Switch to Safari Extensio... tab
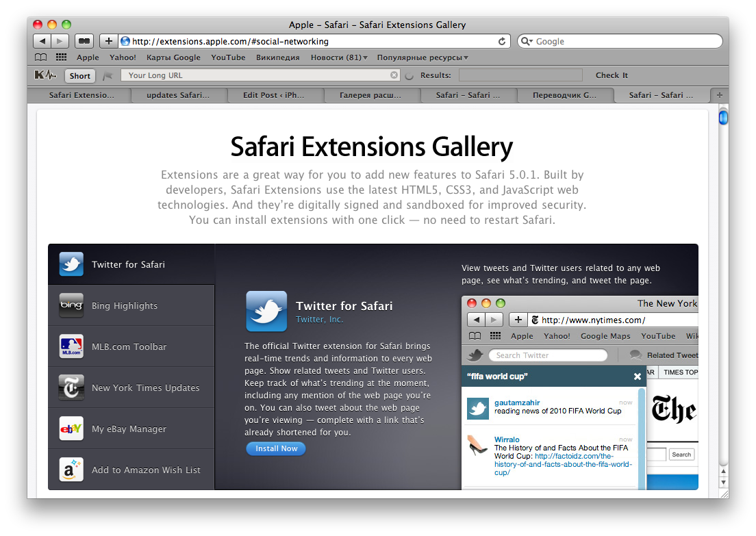The height and width of the screenshot is (536, 756). pos(81,95)
